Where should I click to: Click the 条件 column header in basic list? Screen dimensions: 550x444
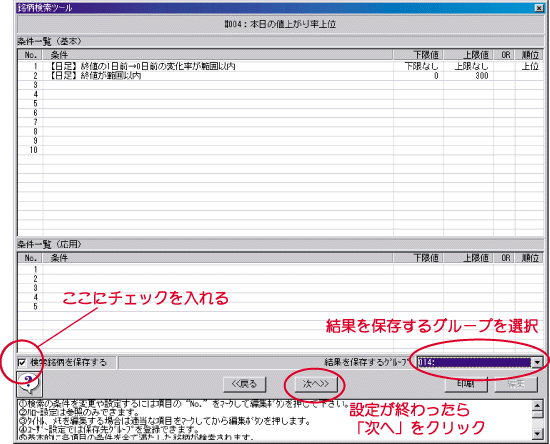[217, 55]
